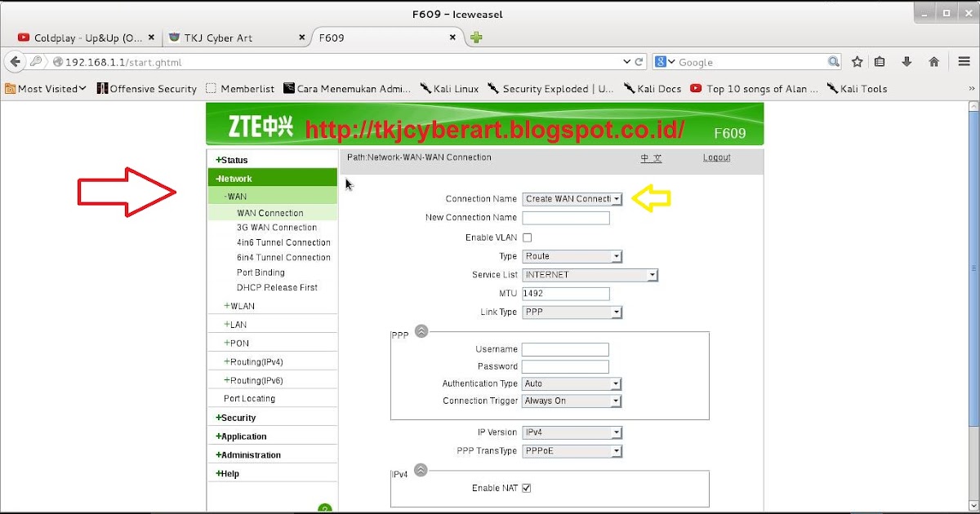Toggle the Enable NAT checkbox
The width and height of the screenshot is (980, 514).
coord(527,488)
